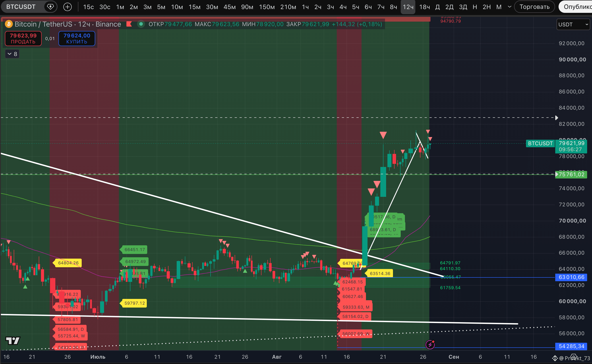Click the Сен label on the time axis
592x364 pixels.
[454, 357]
